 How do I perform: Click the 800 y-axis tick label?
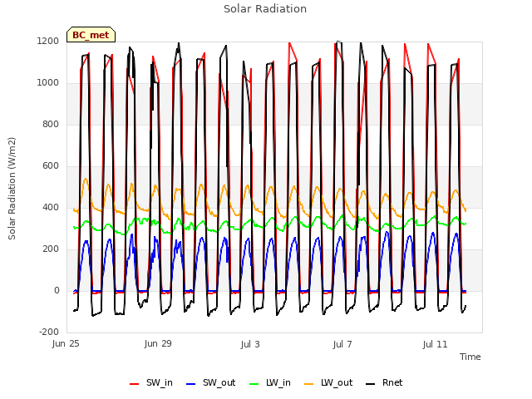51,124
